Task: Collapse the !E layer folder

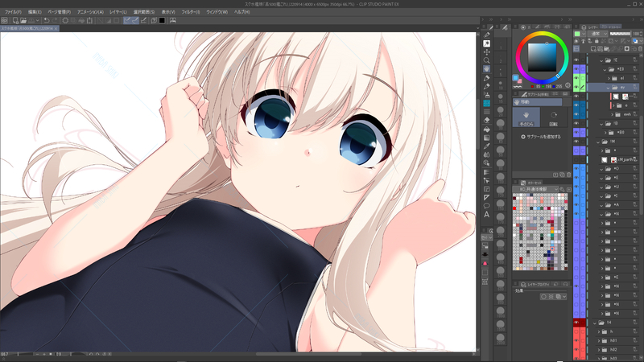Action: tap(601, 61)
